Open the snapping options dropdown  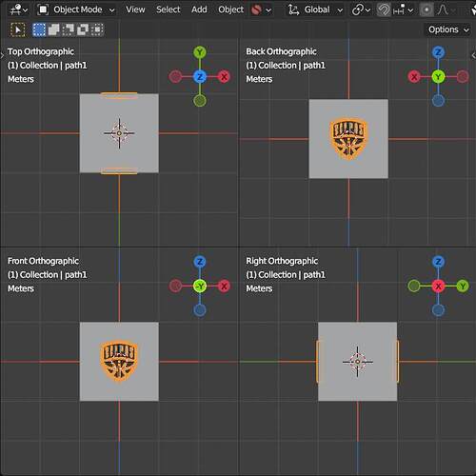pyautogui.click(x=403, y=10)
